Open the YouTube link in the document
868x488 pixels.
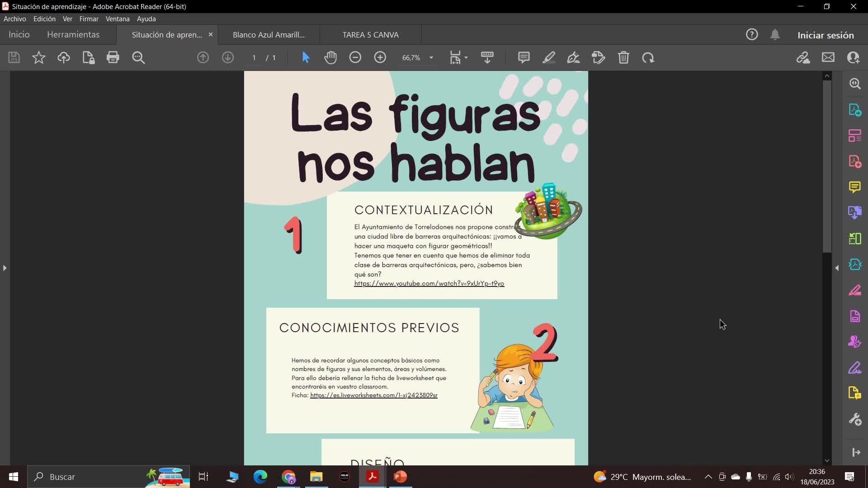[x=429, y=283]
